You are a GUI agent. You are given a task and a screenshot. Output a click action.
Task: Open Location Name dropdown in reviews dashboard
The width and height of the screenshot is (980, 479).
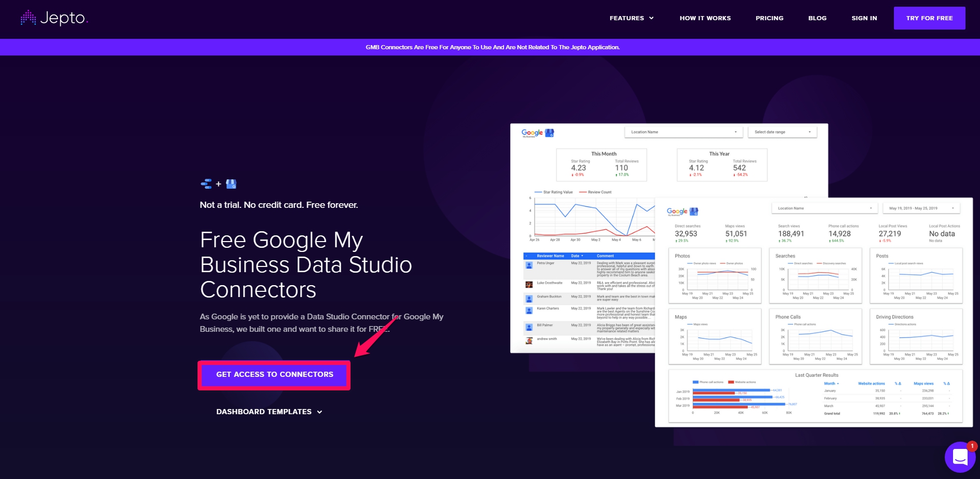[683, 132]
